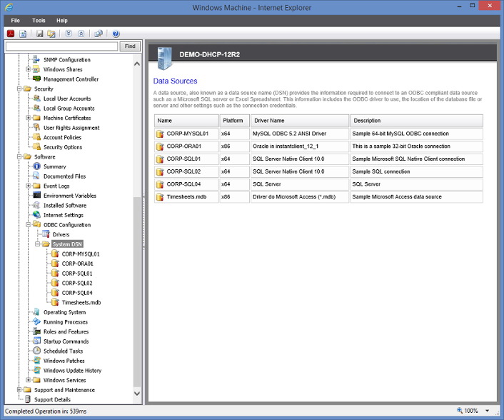
Task: Select CORP-SQL02 tree item
Action: [77, 283]
